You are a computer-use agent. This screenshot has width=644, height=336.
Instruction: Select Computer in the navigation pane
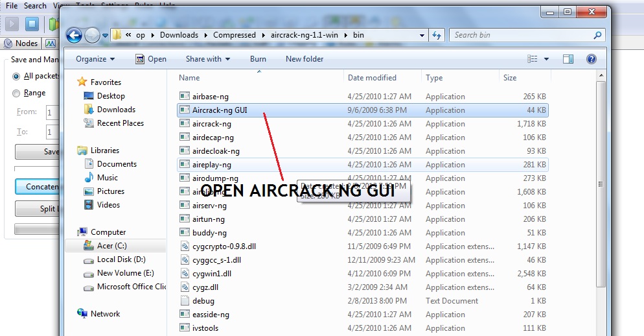point(108,232)
